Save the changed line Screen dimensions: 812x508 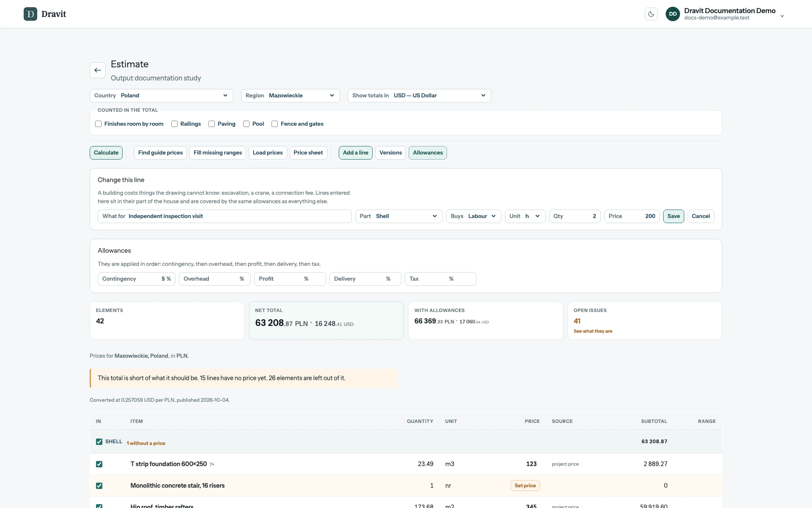pyautogui.click(x=674, y=216)
